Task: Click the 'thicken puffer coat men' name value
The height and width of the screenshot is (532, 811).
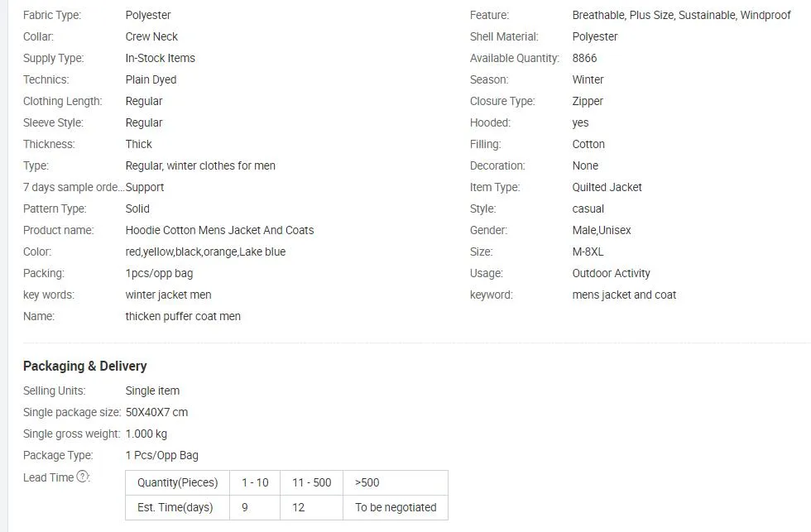Action: (183, 316)
